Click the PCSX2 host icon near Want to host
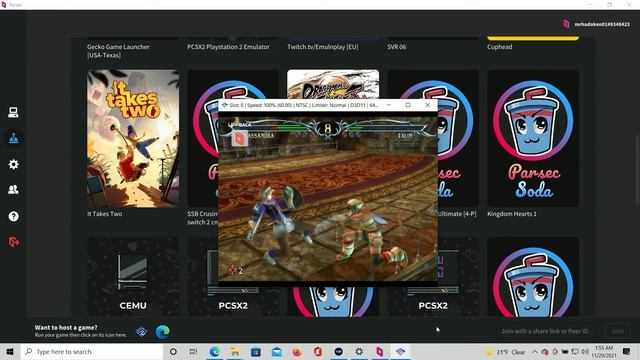The image size is (640, 360). click(x=142, y=331)
